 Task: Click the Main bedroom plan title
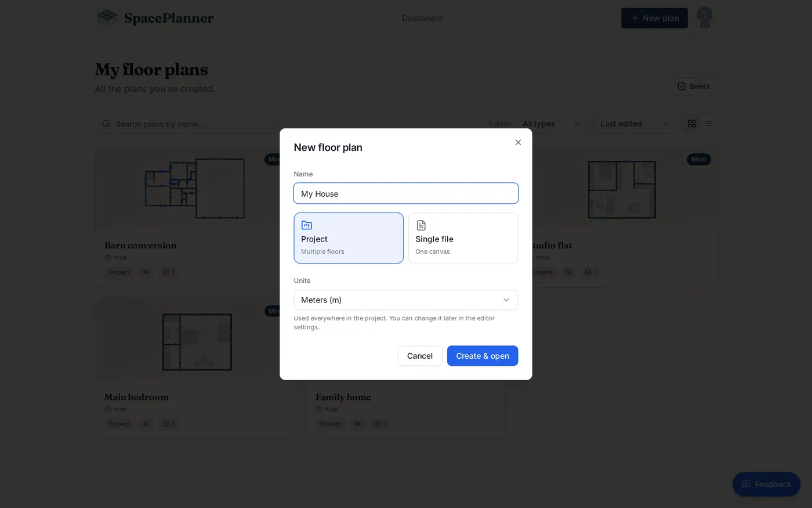[136, 397]
